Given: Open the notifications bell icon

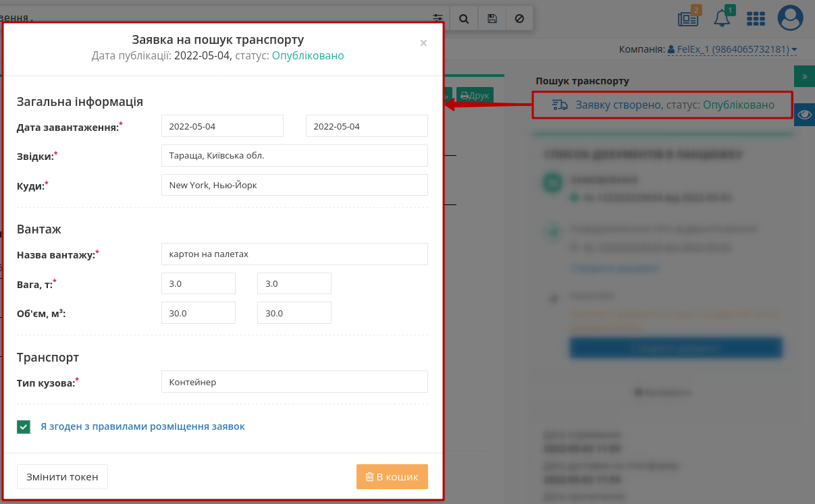Looking at the screenshot, I should [723, 18].
